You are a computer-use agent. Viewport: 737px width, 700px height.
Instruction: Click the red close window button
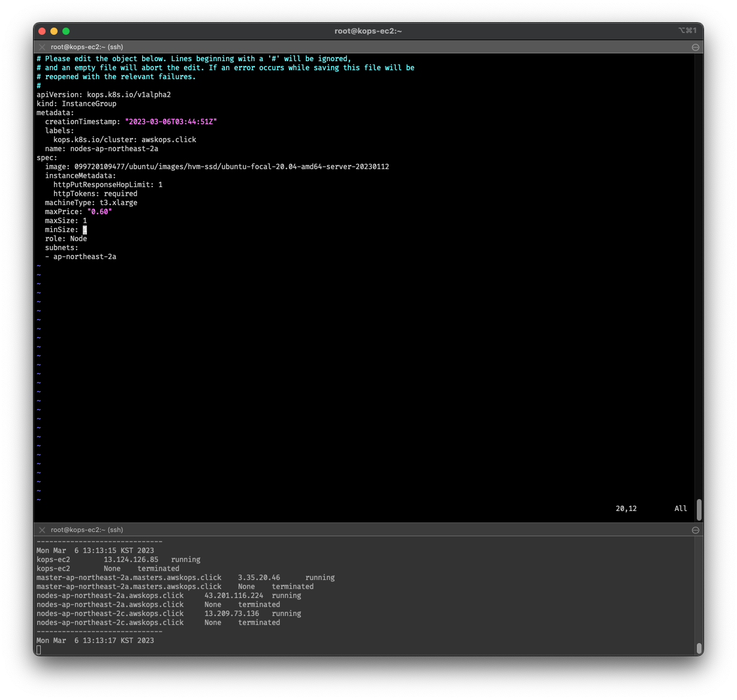[x=42, y=31]
